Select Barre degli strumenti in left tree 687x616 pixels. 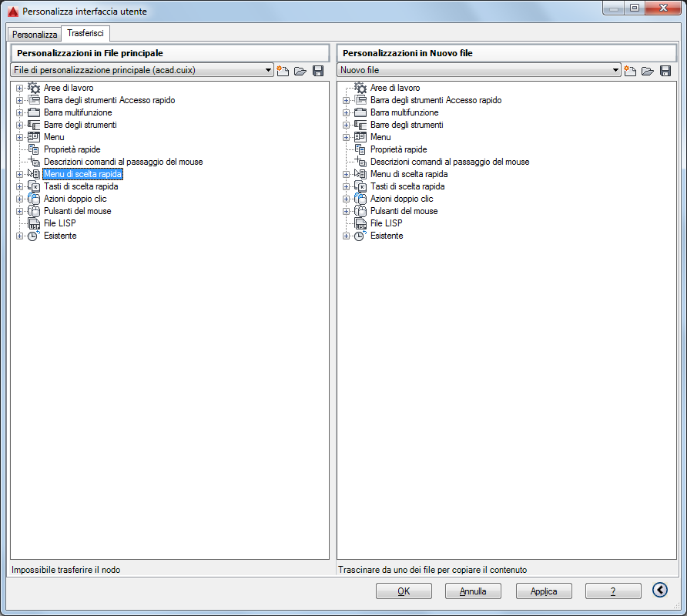click(x=80, y=125)
